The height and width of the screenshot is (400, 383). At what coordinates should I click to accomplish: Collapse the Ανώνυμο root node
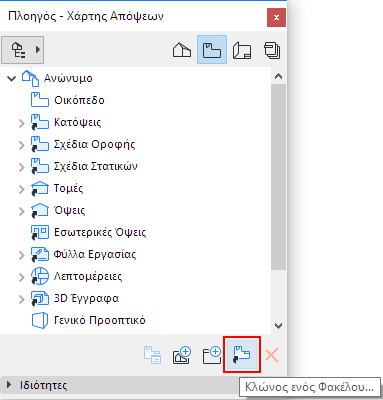pos(12,79)
